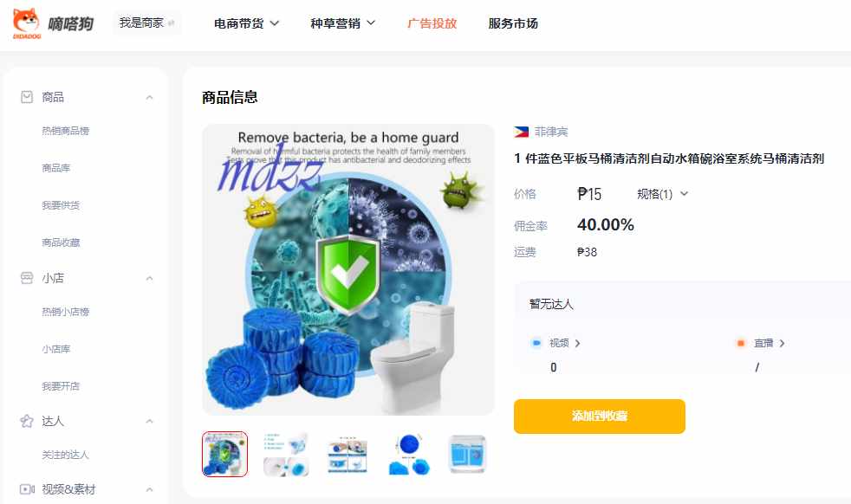Expand the 电商带货 dropdown menu
This screenshot has width=851, height=504.
click(x=246, y=23)
